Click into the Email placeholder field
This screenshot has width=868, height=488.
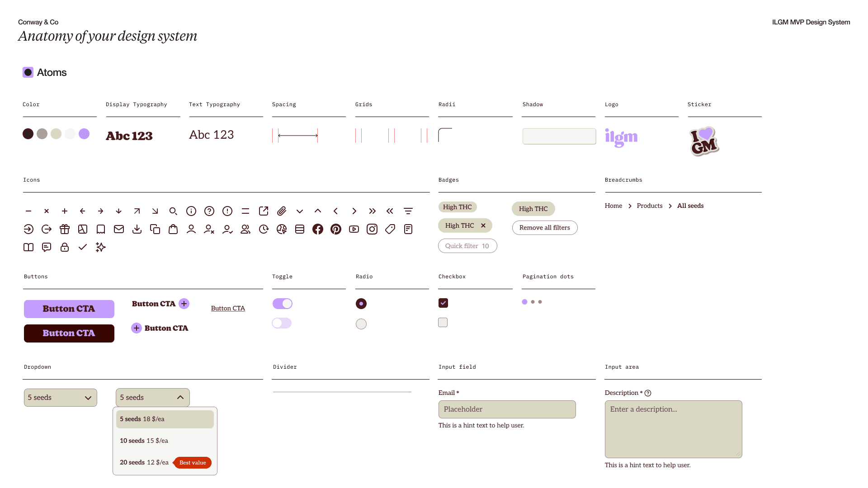pos(507,409)
